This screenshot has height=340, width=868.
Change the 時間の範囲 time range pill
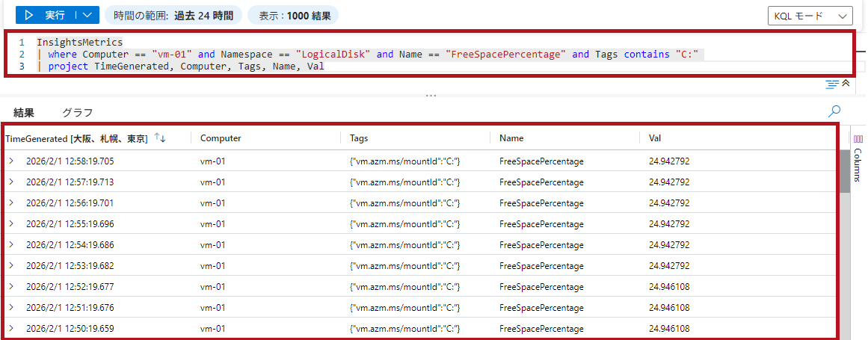click(173, 15)
